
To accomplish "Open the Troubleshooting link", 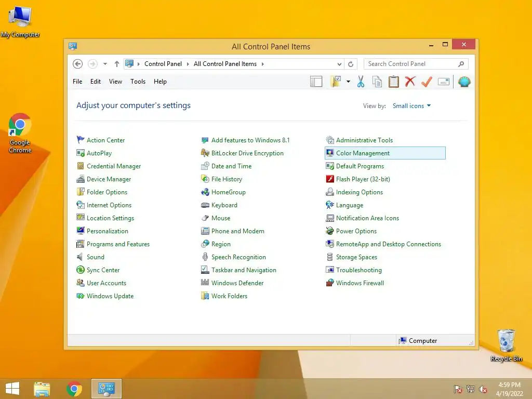I will point(358,270).
